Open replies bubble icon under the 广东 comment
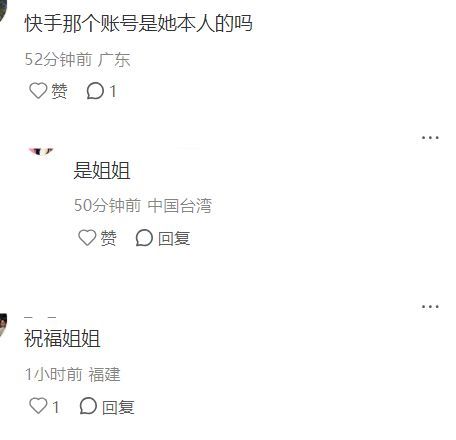Viewport: 456px width, 440px height. (95, 91)
